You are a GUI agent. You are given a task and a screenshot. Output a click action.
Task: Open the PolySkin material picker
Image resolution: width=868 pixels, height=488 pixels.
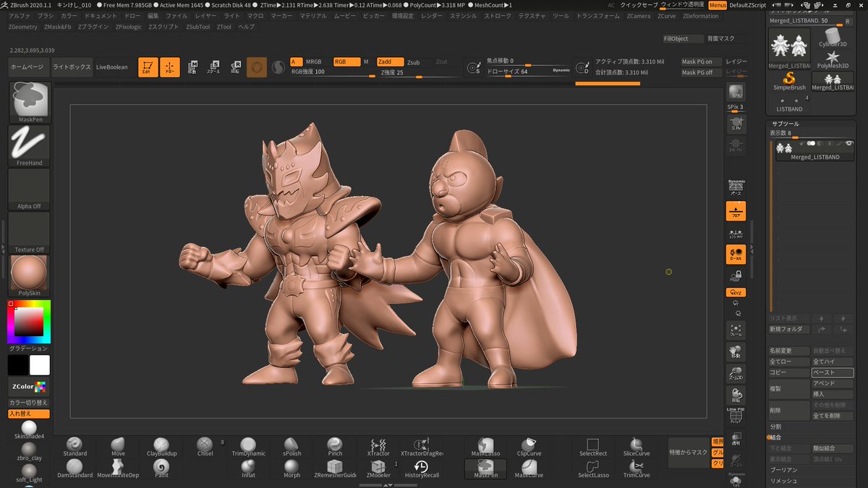click(30, 276)
